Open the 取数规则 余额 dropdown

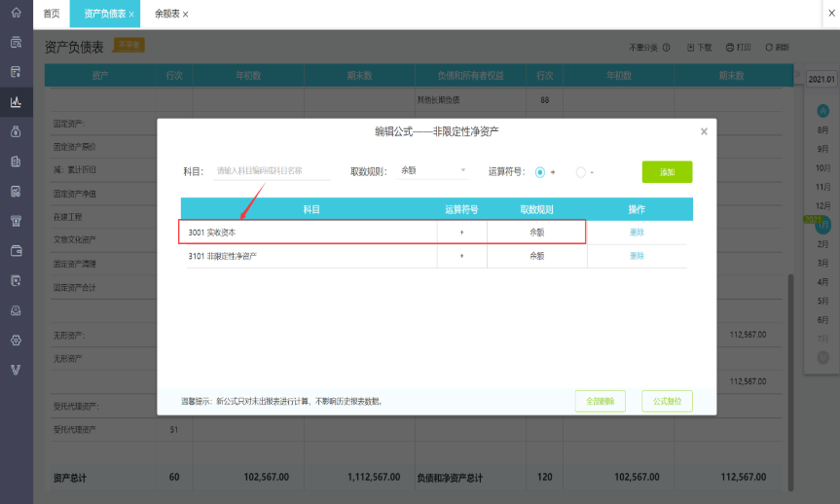pyautogui.click(x=432, y=171)
